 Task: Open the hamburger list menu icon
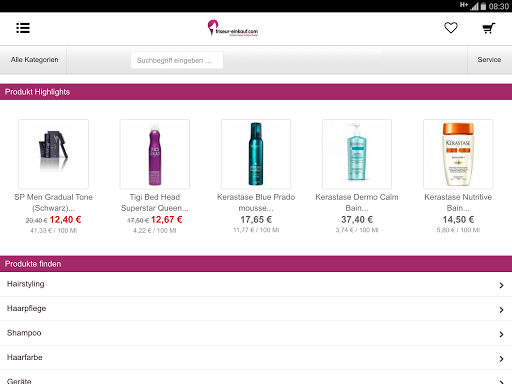[23, 28]
